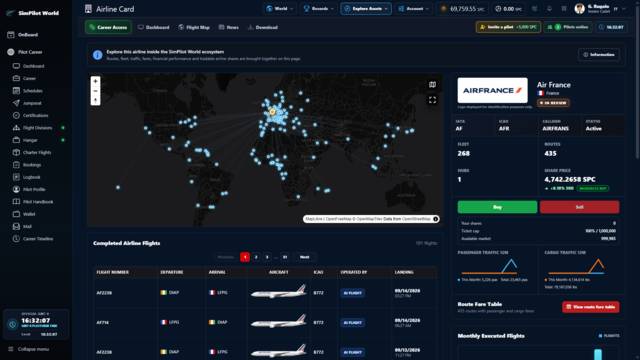The image size is (640, 360).
Task: Enter fullscreen map view
Action: point(432,100)
